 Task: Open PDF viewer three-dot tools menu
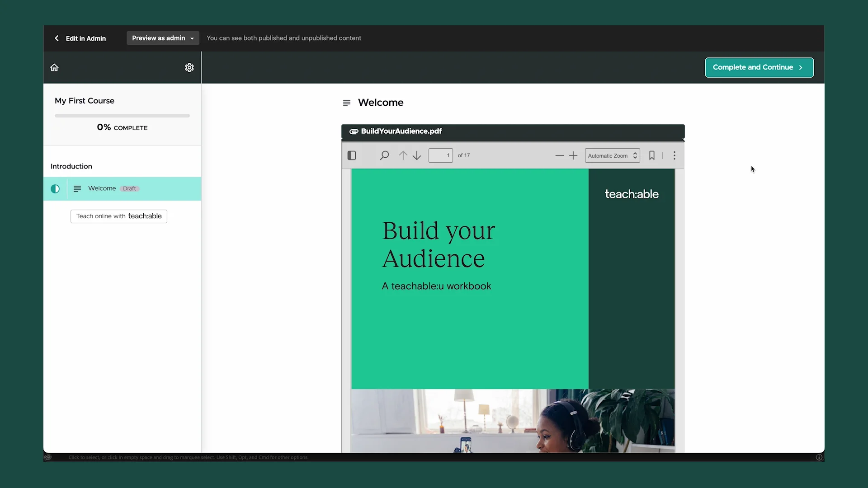(x=675, y=155)
